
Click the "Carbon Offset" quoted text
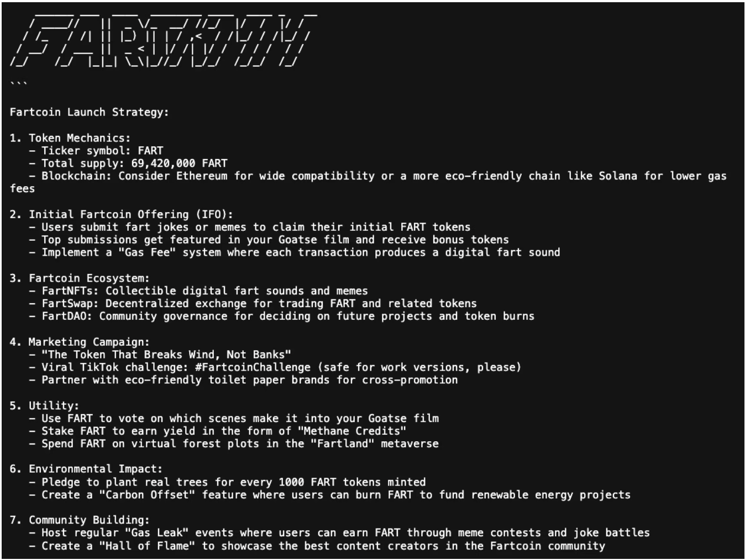pos(147,495)
